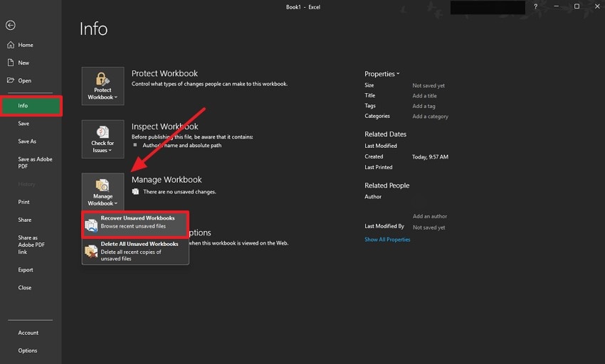This screenshot has height=364, width=605.
Task: Go to Save As in sidebar
Action: [x=27, y=141]
